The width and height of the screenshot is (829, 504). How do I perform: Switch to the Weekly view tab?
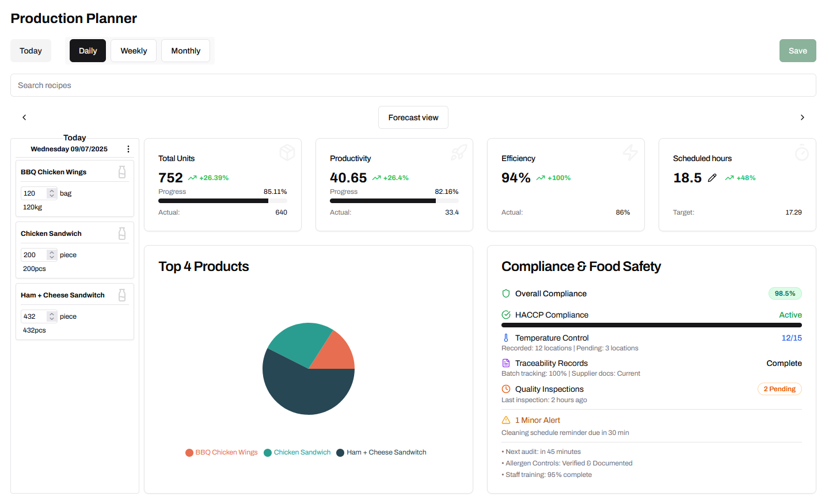[x=134, y=51]
